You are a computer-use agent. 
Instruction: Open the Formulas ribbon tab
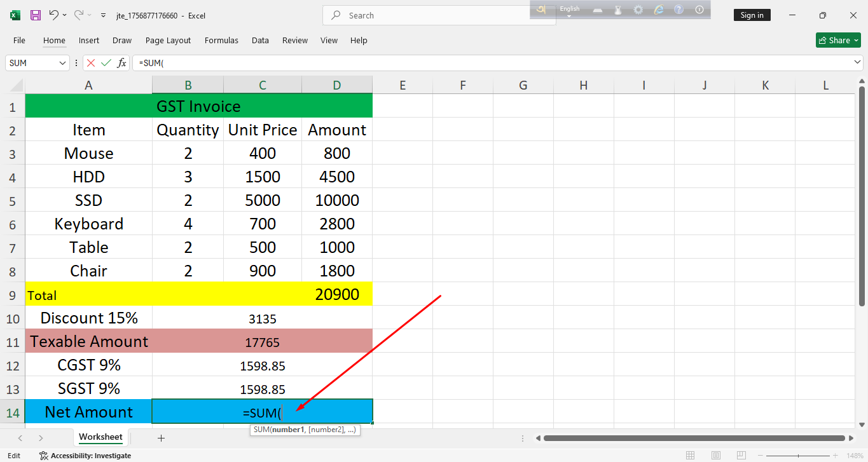pos(221,40)
